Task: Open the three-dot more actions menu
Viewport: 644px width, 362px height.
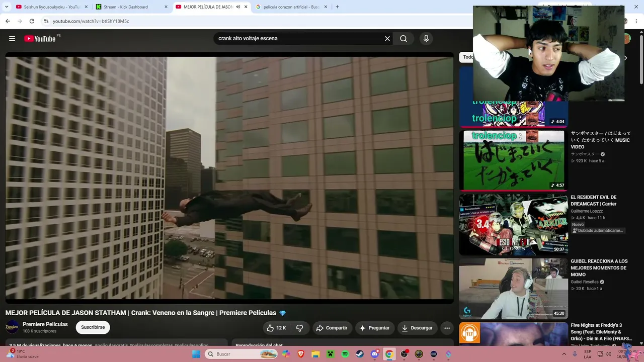Action: tap(447, 328)
